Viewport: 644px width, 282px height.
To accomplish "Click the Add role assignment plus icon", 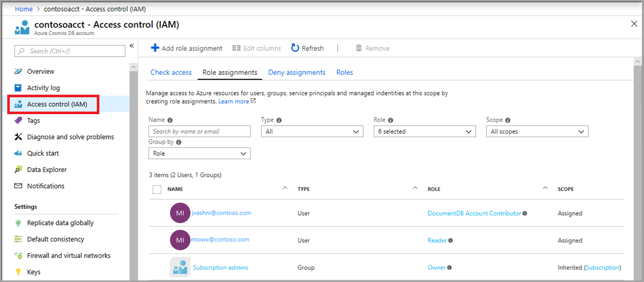I will (155, 48).
